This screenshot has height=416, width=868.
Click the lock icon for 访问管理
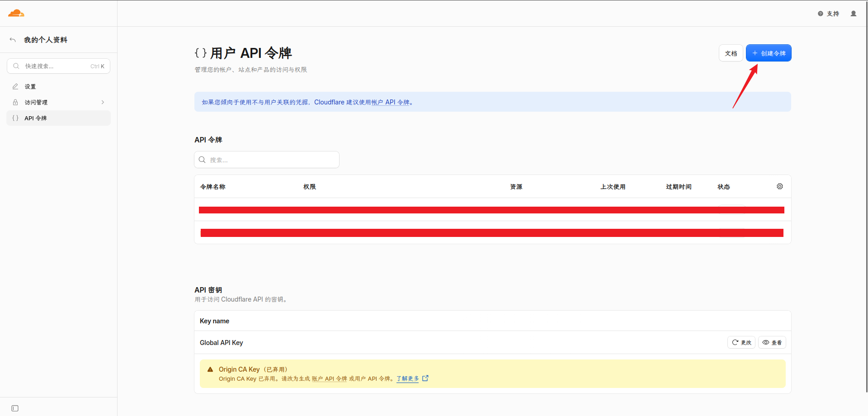coord(15,102)
